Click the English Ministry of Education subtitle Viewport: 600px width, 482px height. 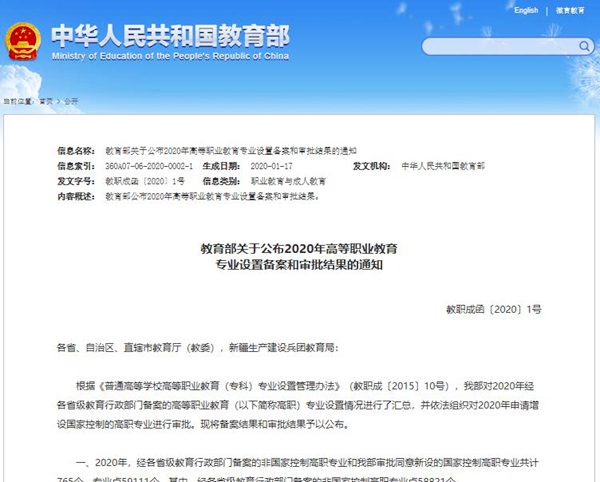[x=169, y=58]
